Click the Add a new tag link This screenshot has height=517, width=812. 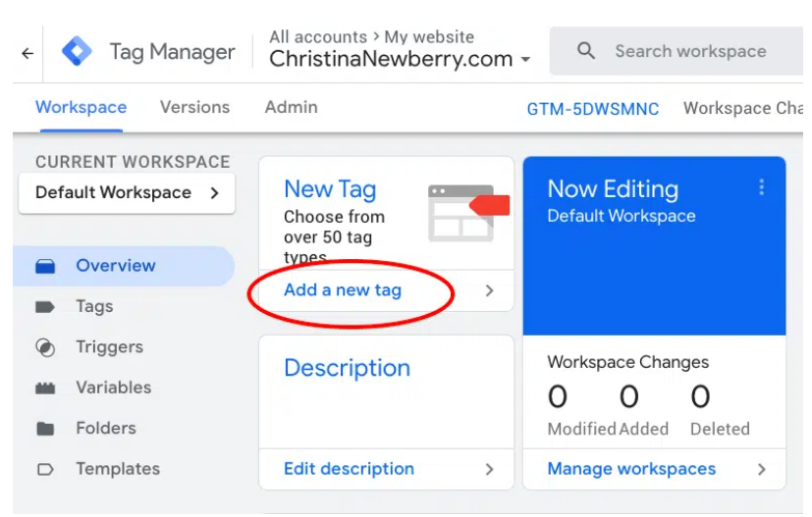click(343, 290)
